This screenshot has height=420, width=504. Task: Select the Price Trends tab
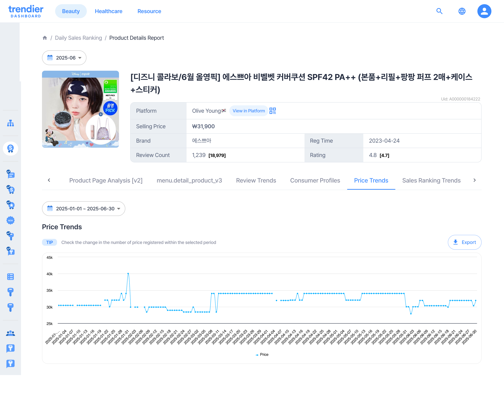(x=371, y=180)
